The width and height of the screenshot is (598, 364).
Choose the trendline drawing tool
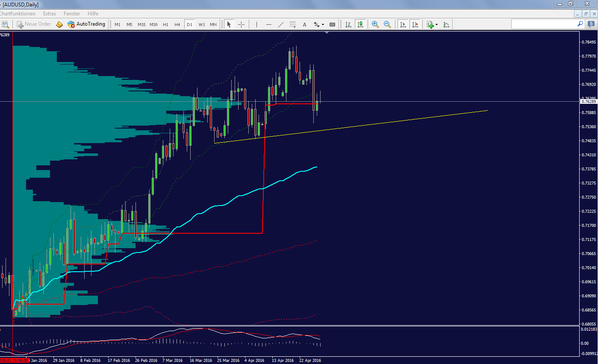[281, 24]
